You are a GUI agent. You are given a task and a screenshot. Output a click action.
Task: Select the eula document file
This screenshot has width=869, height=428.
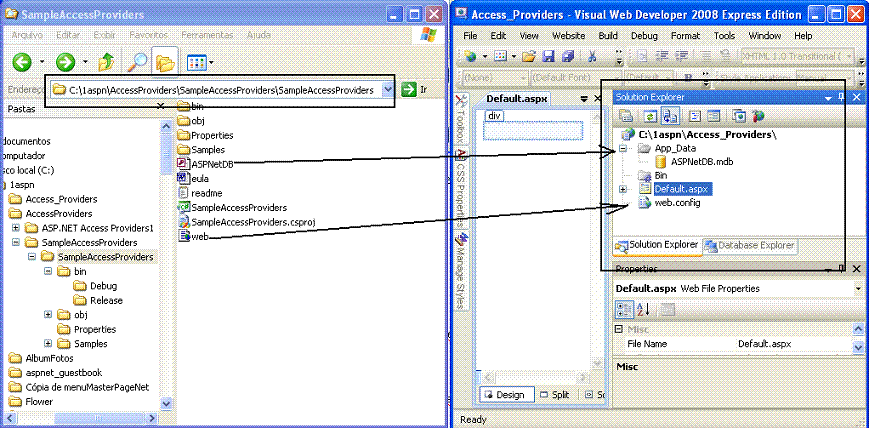[x=193, y=179]
